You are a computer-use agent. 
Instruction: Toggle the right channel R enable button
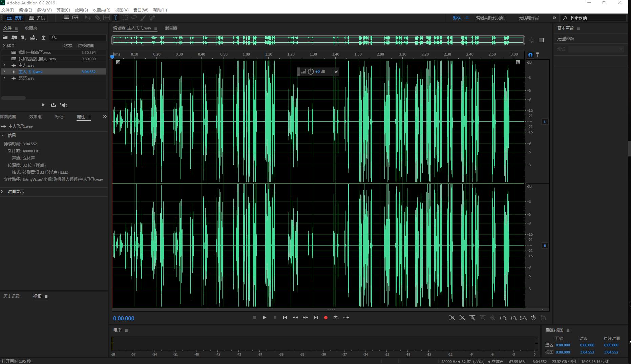pos(545,245)
